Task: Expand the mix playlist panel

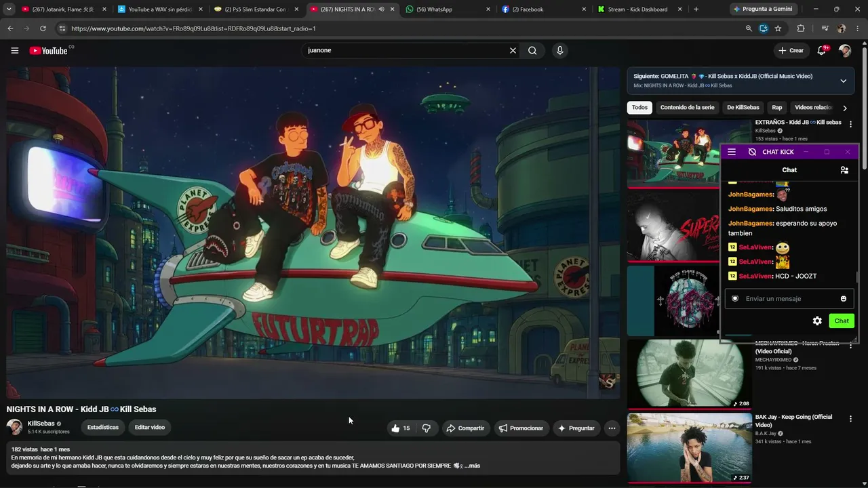Action: [843, 81]
